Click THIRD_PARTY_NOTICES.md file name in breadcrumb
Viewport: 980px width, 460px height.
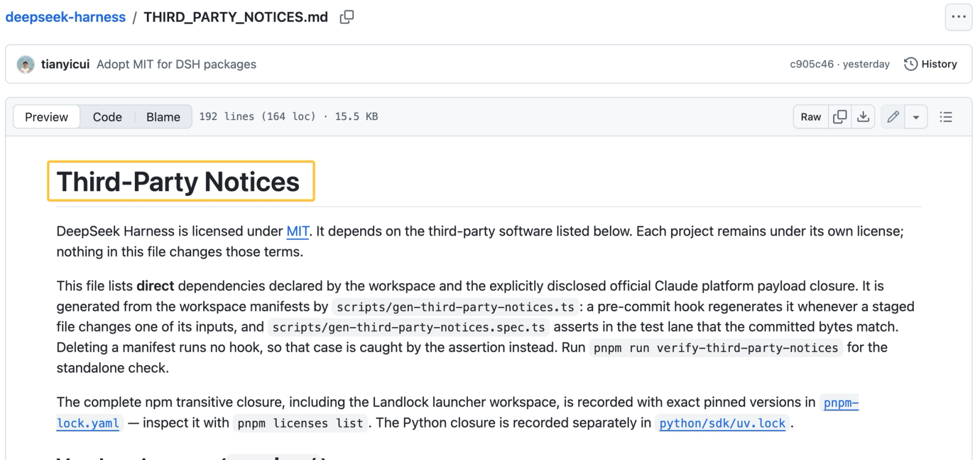click(236, 17)
